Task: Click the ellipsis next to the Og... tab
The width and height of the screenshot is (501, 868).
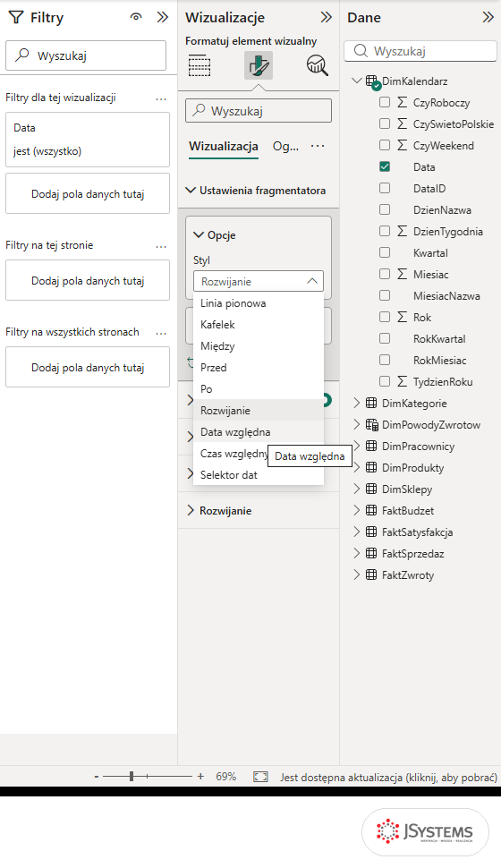Action: pos(318,146)
